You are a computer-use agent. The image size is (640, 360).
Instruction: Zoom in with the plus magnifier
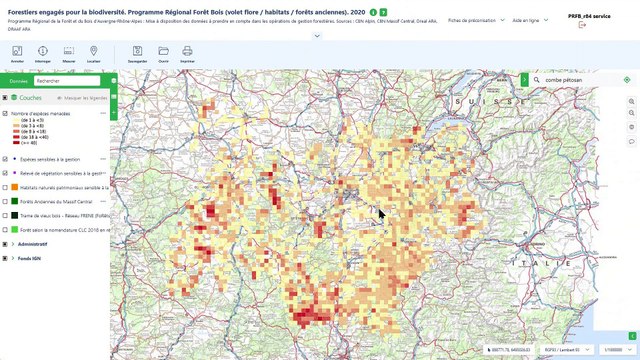[x=631, y=102]
